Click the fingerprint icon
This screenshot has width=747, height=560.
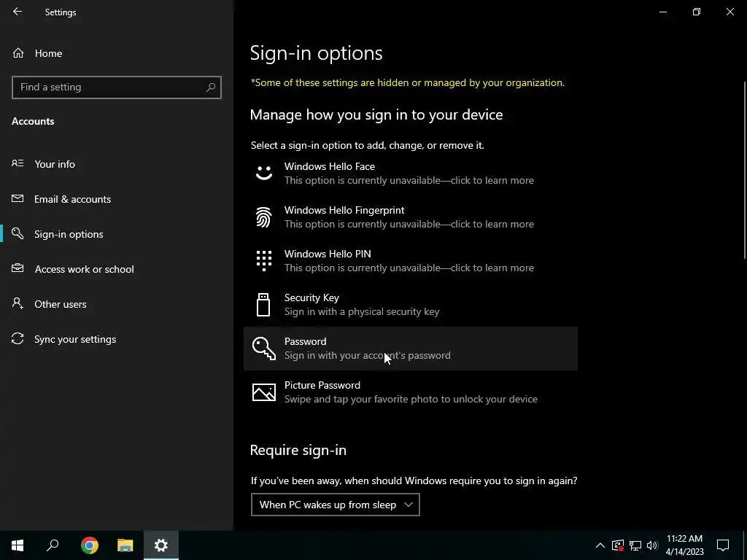tap(263, 217)
